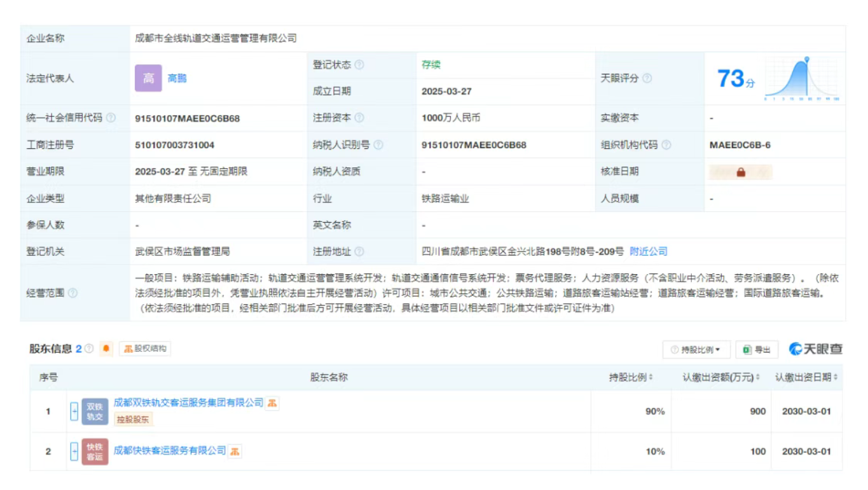
Task: Click the help icon beside 组织机构代码
Action: point(666,144)
